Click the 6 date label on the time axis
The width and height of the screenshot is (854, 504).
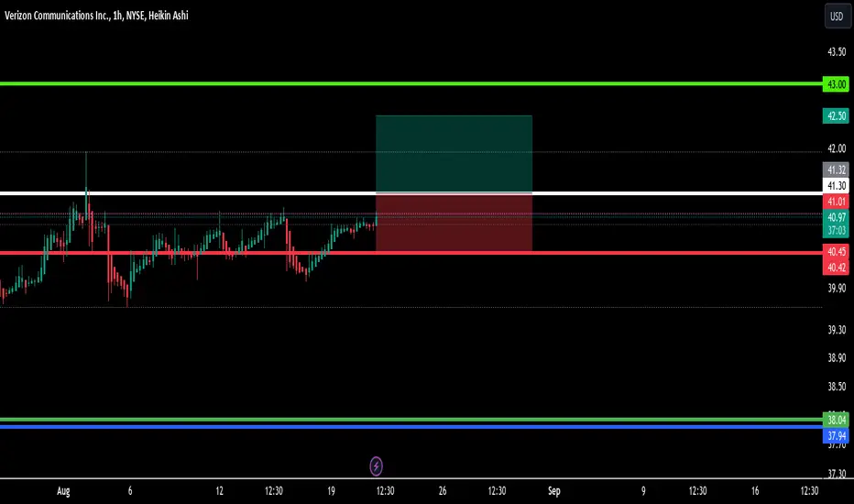pos(129,491)
